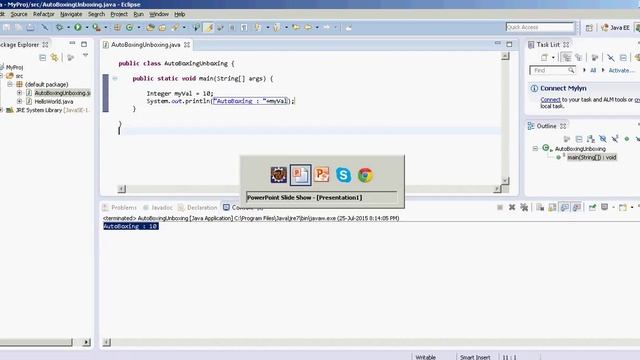Open the Navigate menu
This screenshot has height=360, width=640.
(71, 14)
